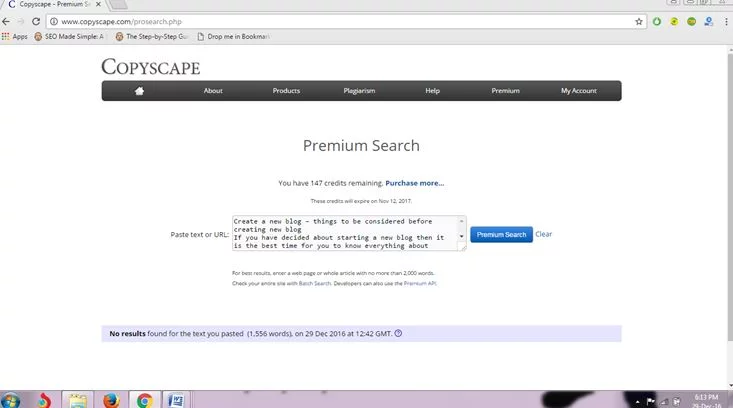
Task: Clear the pasted text with Clear link
Action: click(x=543, y=234)
